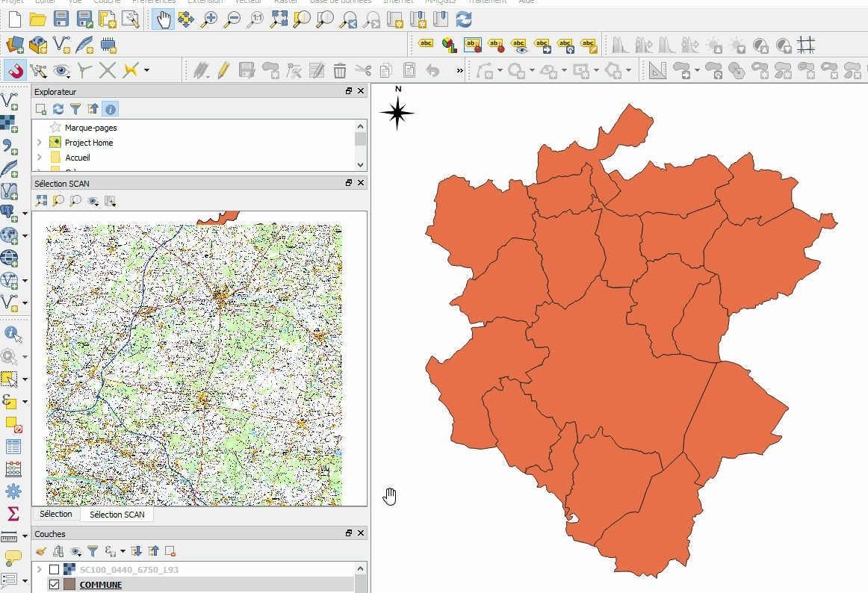Select the Marque-pages entry

(91, 128)
